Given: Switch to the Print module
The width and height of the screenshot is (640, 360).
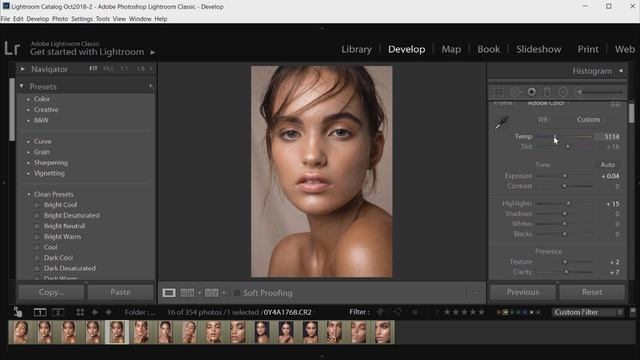Looking at the screenshot, I should point(588,49).
